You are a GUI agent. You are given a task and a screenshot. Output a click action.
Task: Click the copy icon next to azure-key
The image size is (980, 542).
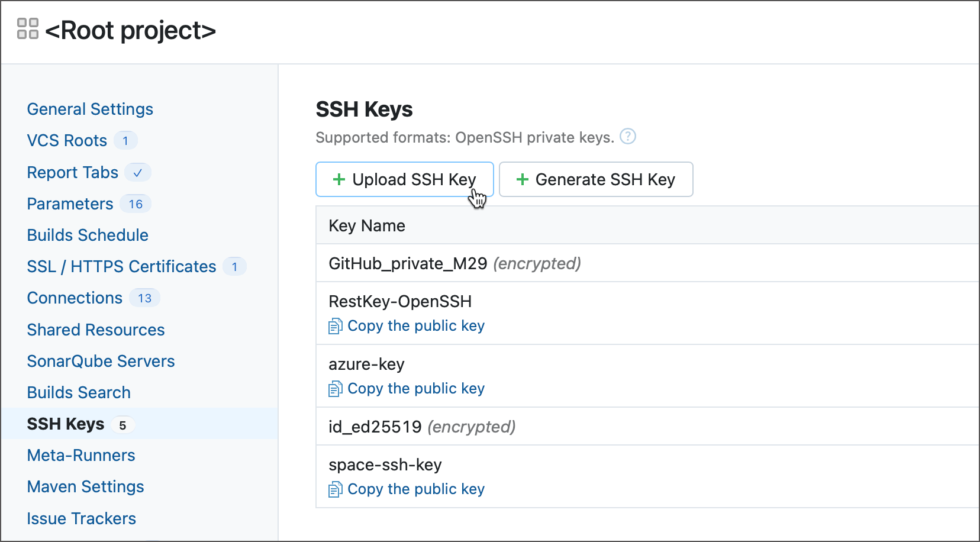point(336,388)
